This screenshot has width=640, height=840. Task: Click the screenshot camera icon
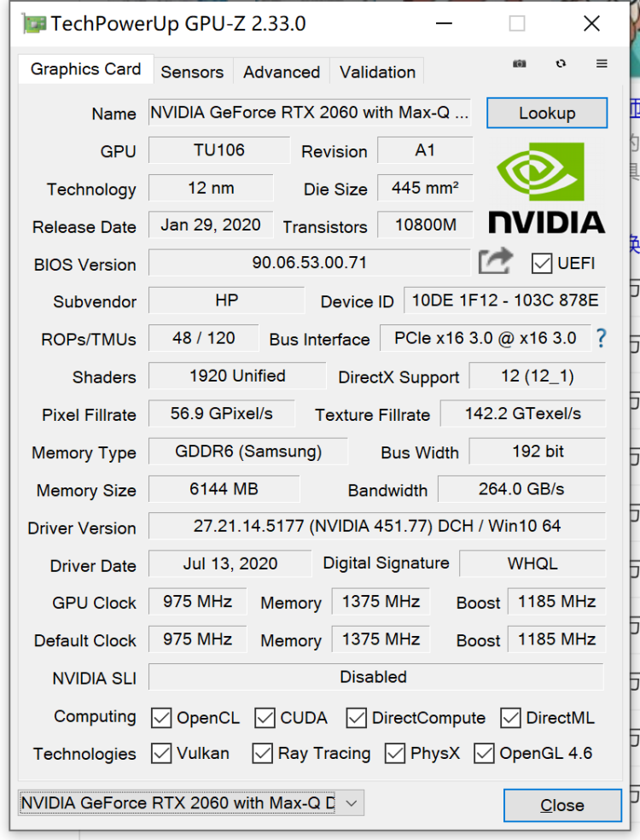coord(520,64)
